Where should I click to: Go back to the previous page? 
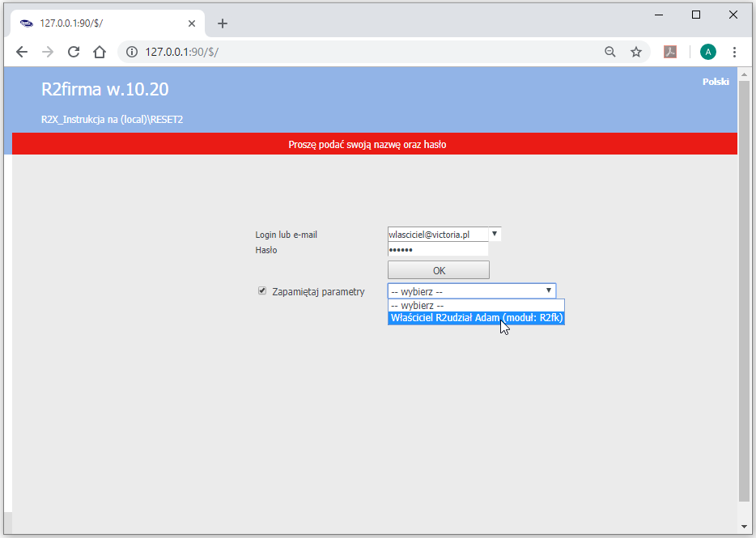(x=22, y=52)
